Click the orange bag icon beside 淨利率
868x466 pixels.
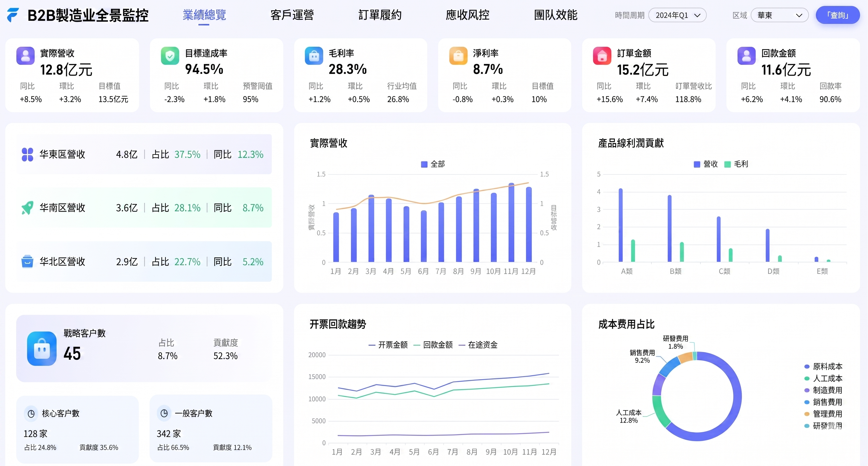[458, 55]
